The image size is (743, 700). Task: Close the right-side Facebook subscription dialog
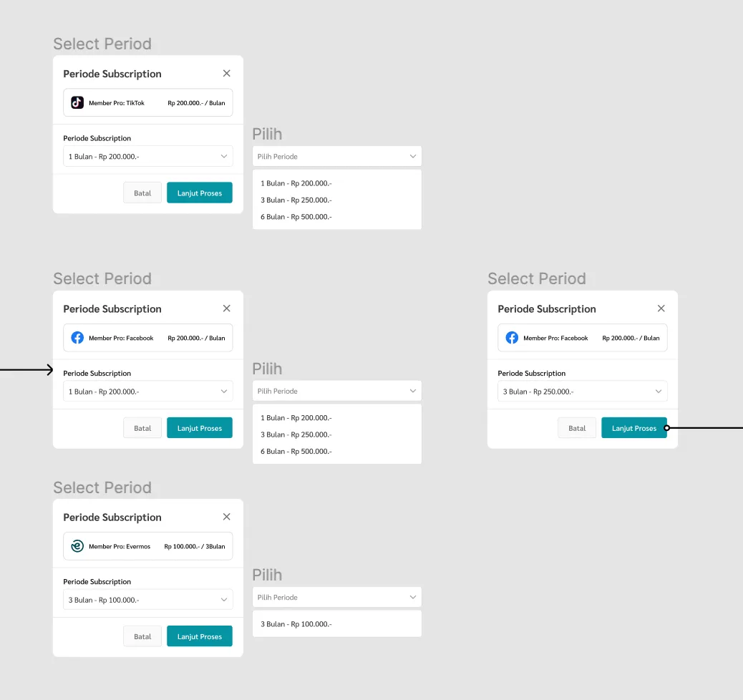(x=661, y=308)
